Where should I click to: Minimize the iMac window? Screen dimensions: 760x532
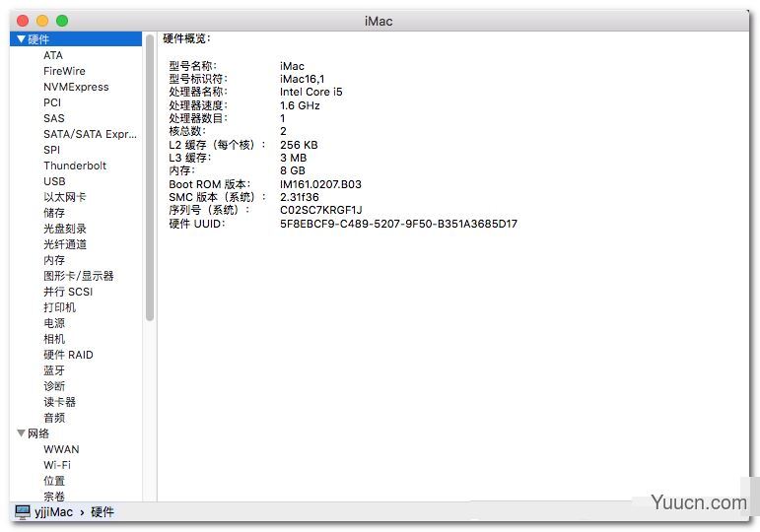click(42, 21)
